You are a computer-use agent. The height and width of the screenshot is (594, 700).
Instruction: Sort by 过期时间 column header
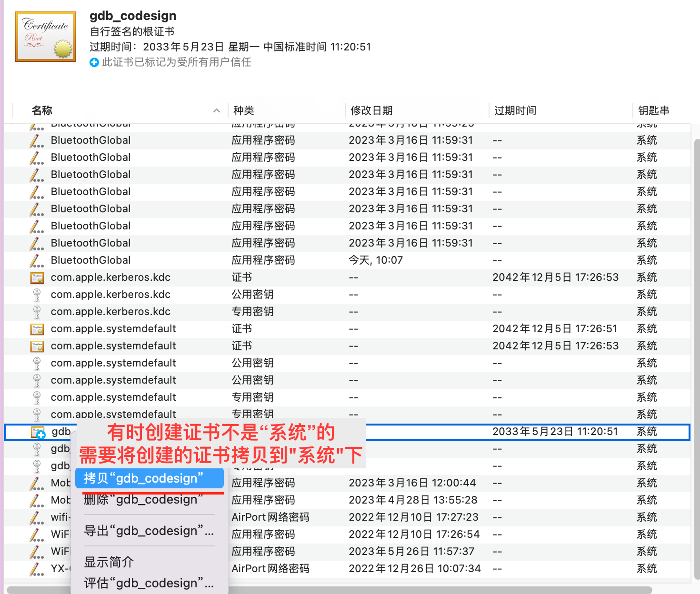point(515,110)
